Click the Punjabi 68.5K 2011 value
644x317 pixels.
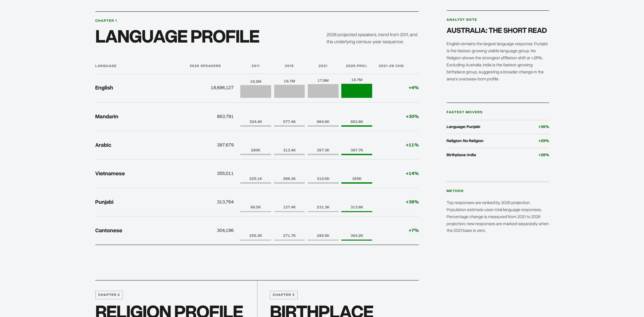[256, 207]
